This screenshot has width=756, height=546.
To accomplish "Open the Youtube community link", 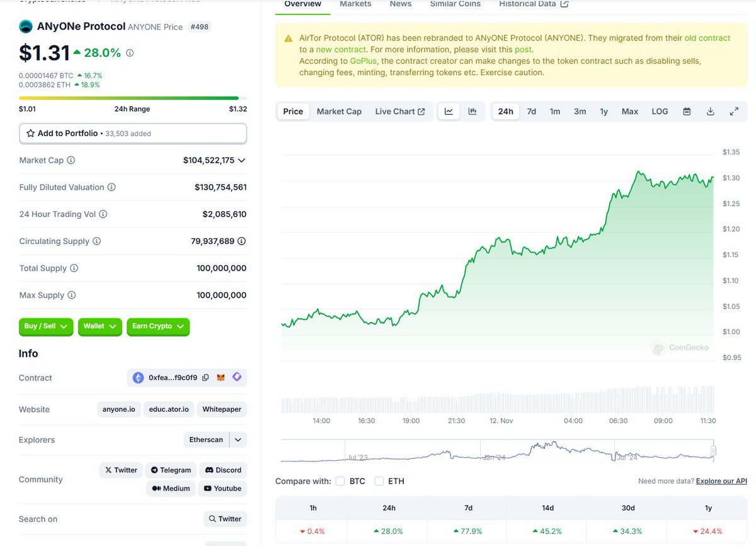I will pos(222,489).
